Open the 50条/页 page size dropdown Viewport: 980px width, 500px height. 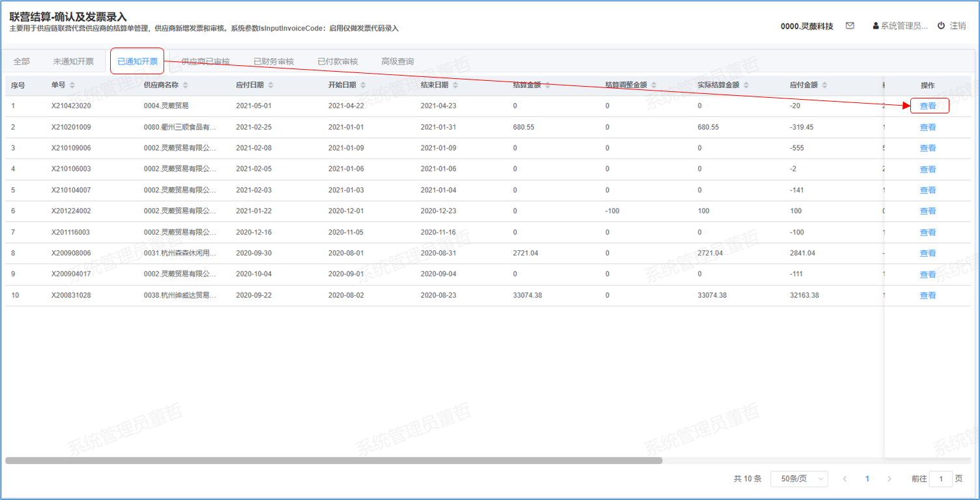coord(799,478)
